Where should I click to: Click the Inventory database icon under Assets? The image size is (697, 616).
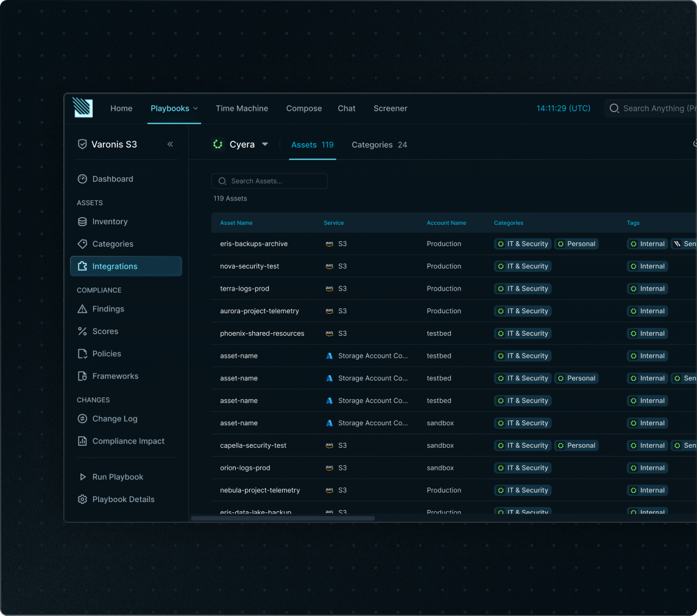coord(82,221)
